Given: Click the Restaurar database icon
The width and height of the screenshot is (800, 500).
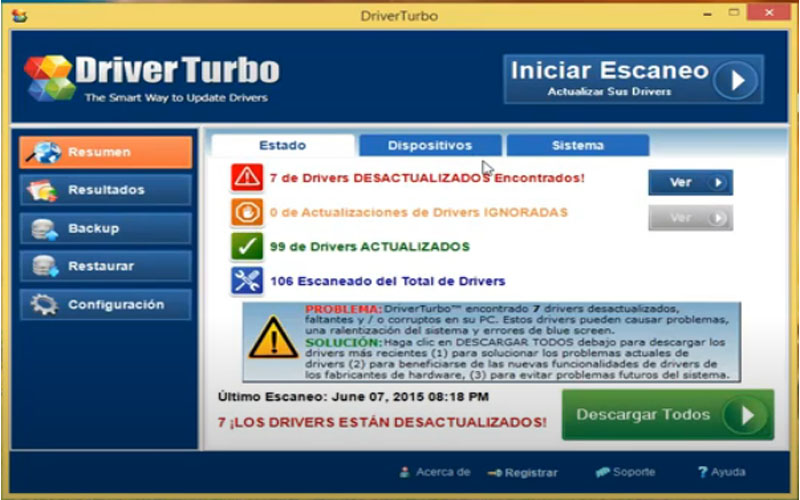Looking at the screenshot, I should (x=45, y=266).
